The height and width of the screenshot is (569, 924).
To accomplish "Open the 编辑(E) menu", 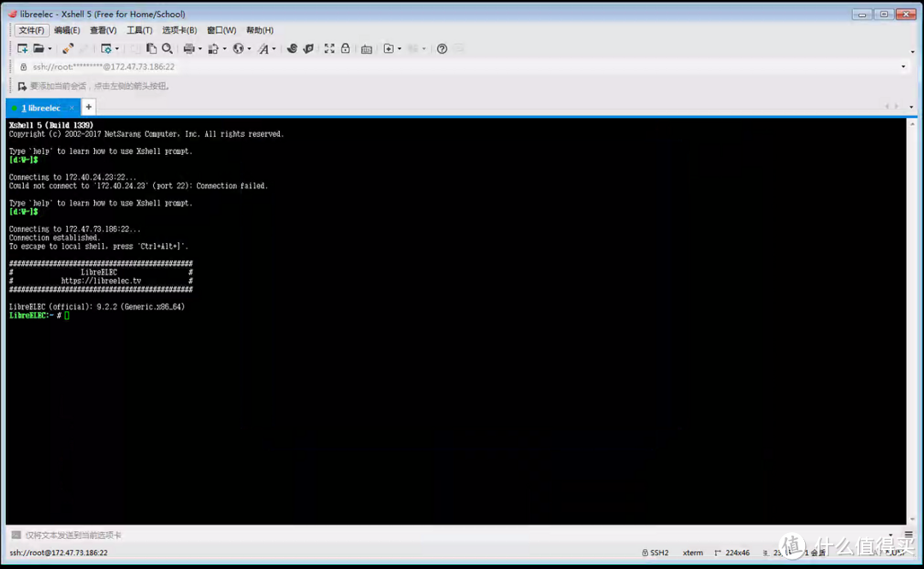I will tap(67, 30).
